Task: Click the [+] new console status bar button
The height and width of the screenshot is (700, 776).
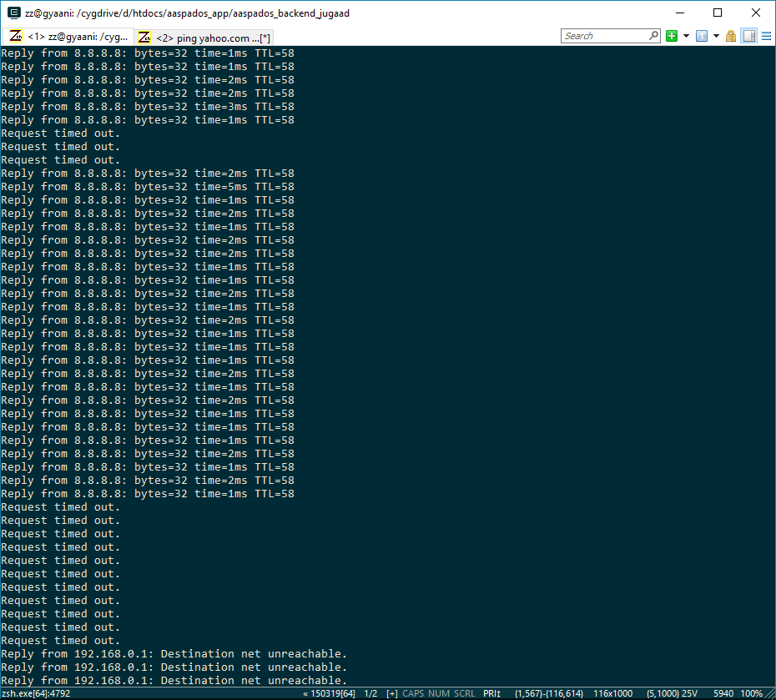Action: point(392,693)
